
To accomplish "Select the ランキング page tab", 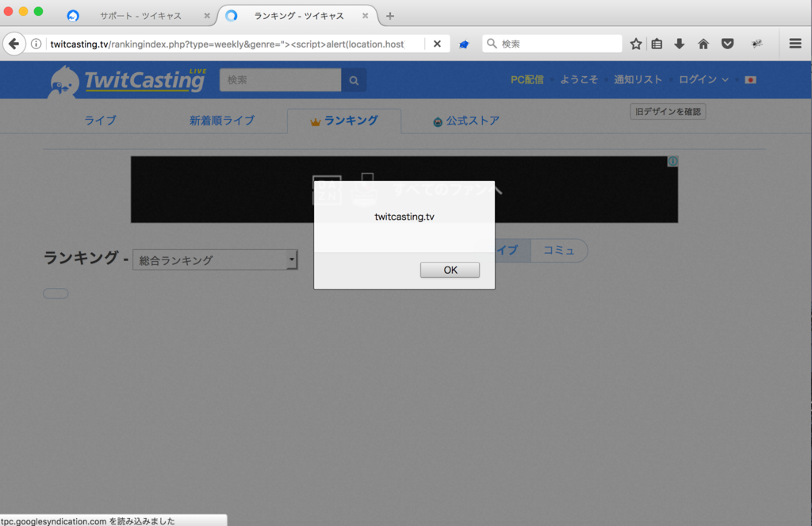I will coord(344,121).
